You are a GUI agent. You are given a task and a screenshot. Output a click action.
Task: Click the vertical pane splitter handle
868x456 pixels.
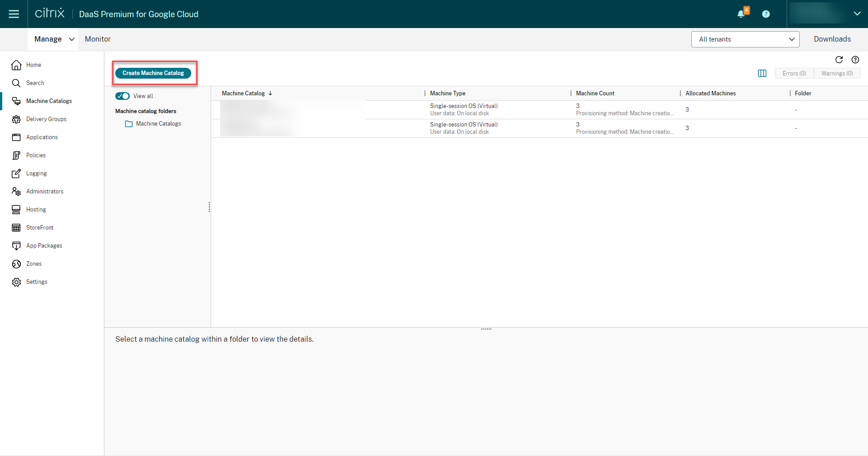209,207
